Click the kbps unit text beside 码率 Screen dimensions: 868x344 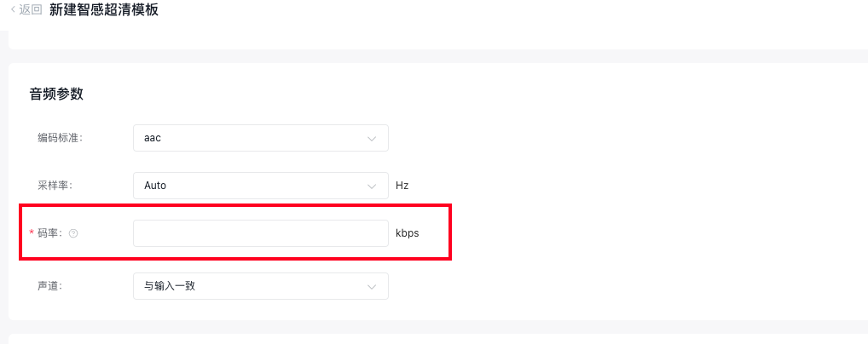(x=408, y=233)
